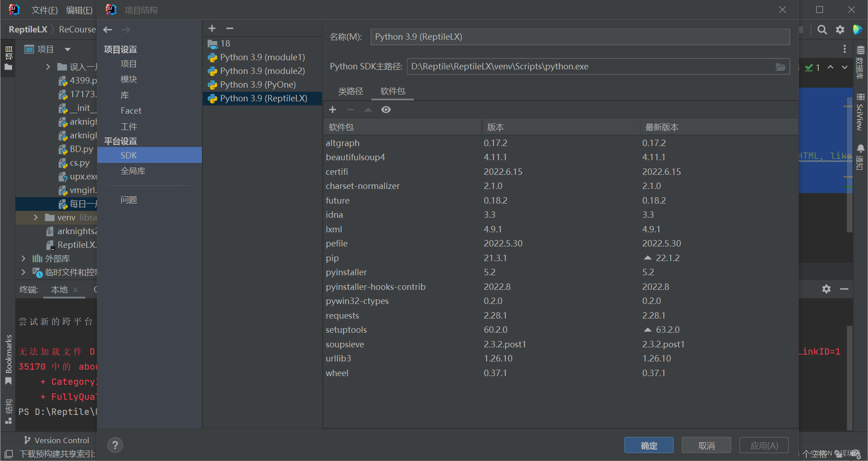This screenshot has width=868, height=461.
Task: Click the JetBrains toolbox colorful icon
Action: tap(857, 30)
